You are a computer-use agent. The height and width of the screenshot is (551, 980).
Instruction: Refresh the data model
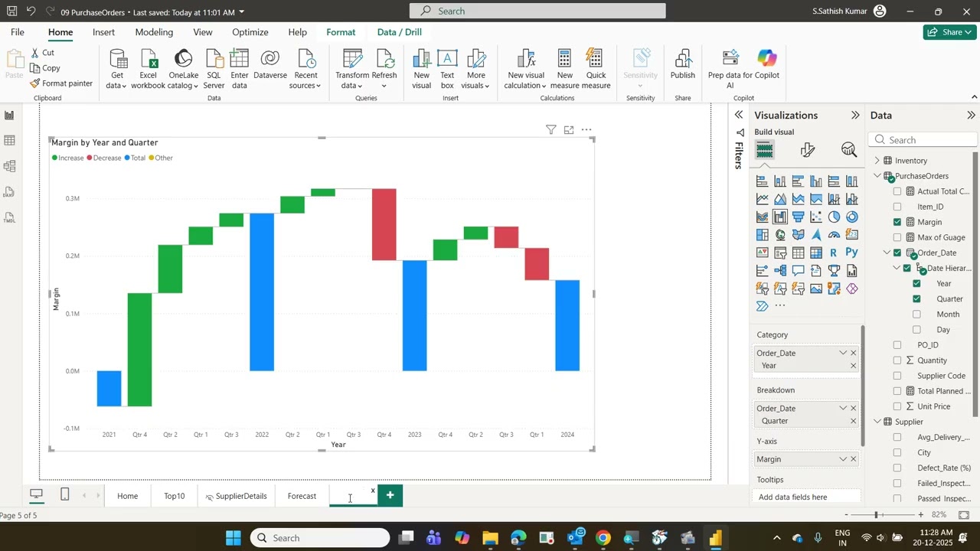pos(384,70)
